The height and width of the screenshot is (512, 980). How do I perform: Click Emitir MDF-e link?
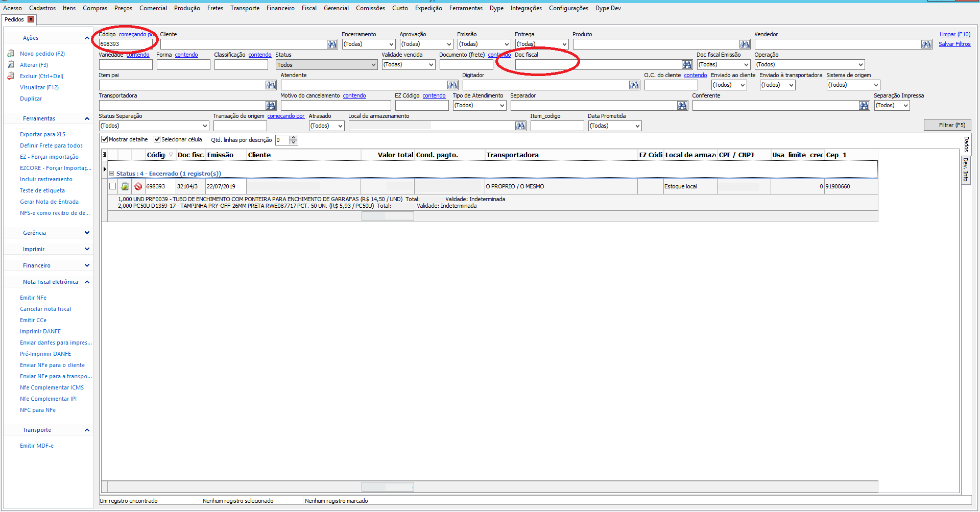(37, 446)
